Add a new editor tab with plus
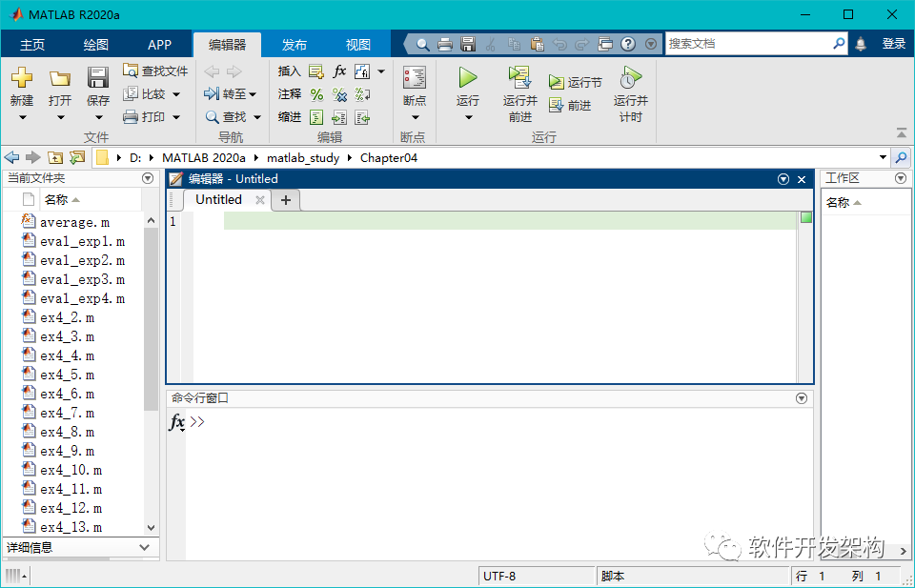915x588 pixels. tap(285, 200)
